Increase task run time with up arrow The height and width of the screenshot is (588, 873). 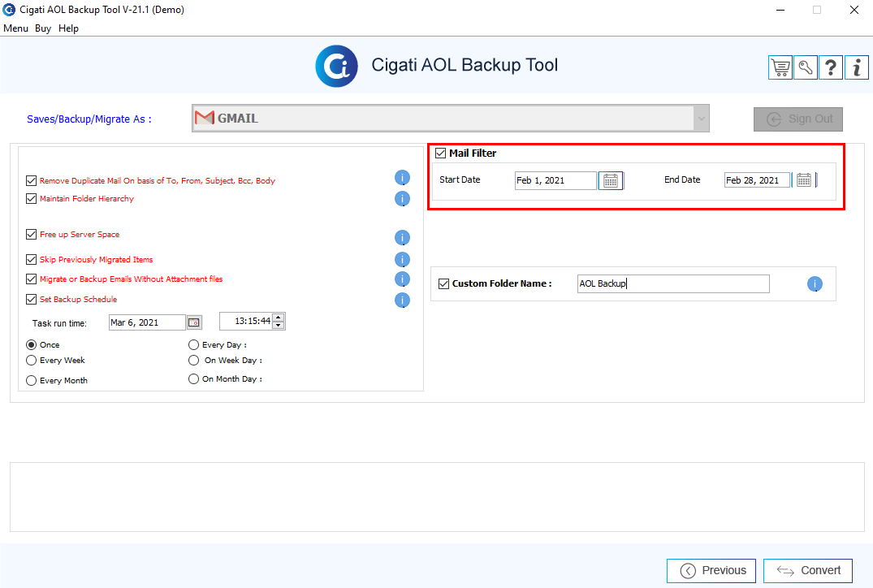(279, 318)
